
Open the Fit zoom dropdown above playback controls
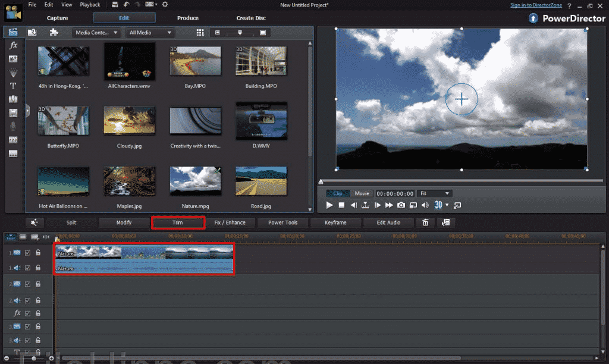pyautogui.click(x=434, y=193)
